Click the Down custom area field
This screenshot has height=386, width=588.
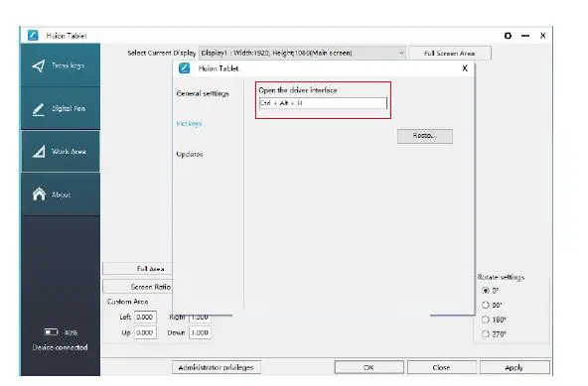[x=200, y=332]
